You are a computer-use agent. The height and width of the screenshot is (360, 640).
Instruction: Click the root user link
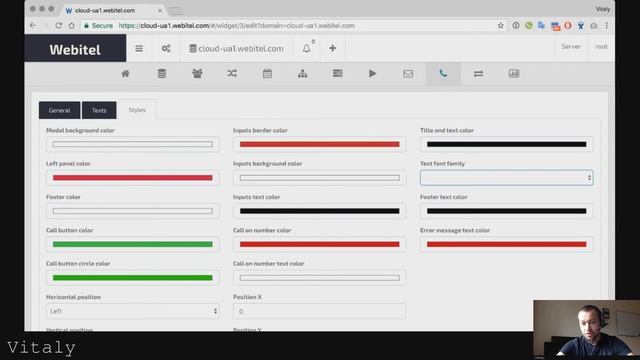coord(601,47)
